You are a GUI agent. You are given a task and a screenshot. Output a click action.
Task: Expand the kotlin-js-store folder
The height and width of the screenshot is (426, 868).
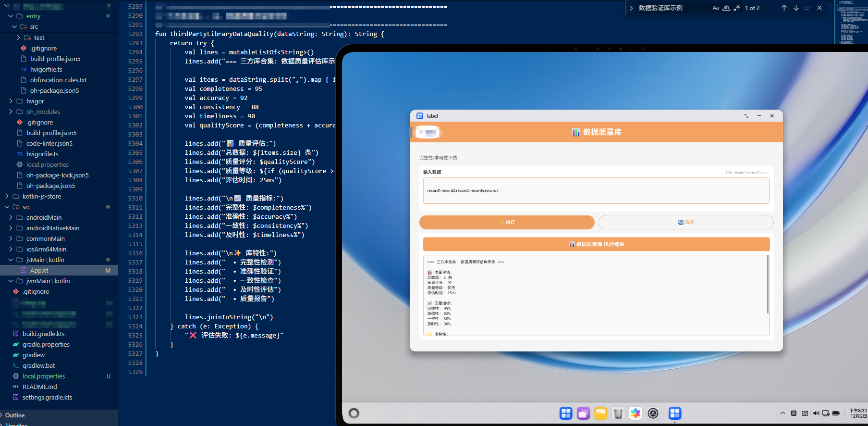coord(7,196)
